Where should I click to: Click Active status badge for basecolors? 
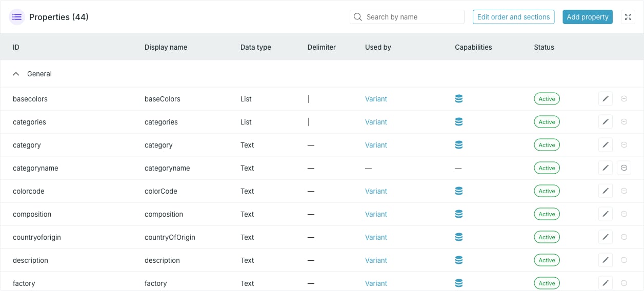[x=547, y=99]
